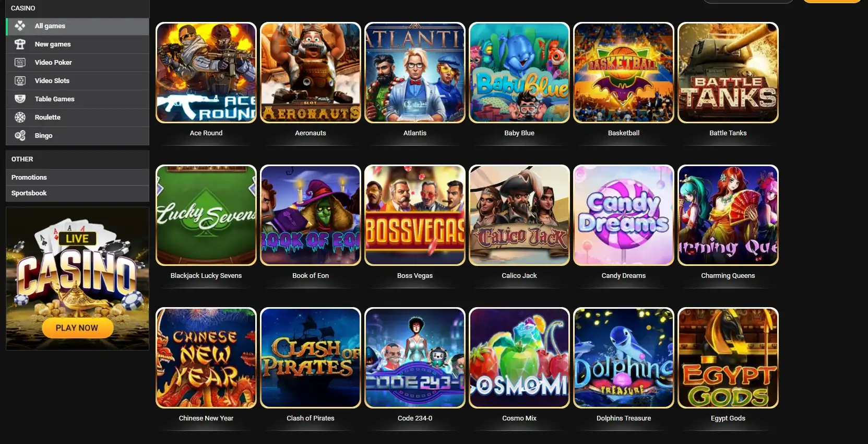Click the All games icon in sidebar
868x444 pixels.
(20, 26)
